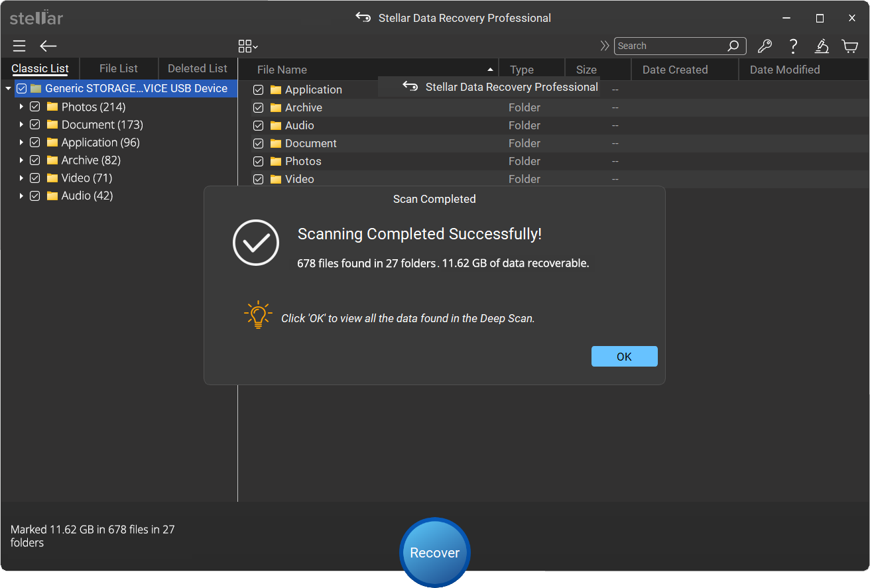
Task: Click the Generic STORAGE...VICE USB Device label
Action: [x=136, y=89]
